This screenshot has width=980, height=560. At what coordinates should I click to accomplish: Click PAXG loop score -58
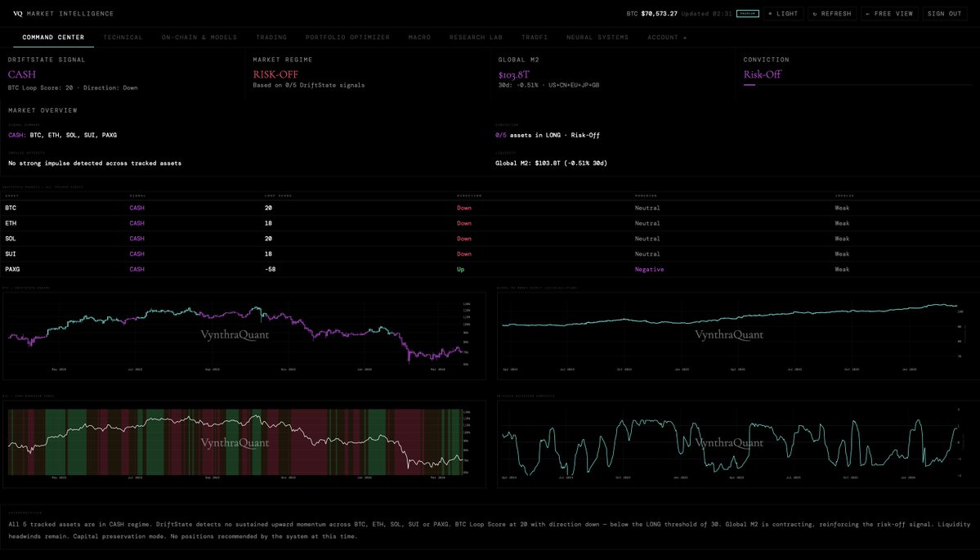click(270, 270)
